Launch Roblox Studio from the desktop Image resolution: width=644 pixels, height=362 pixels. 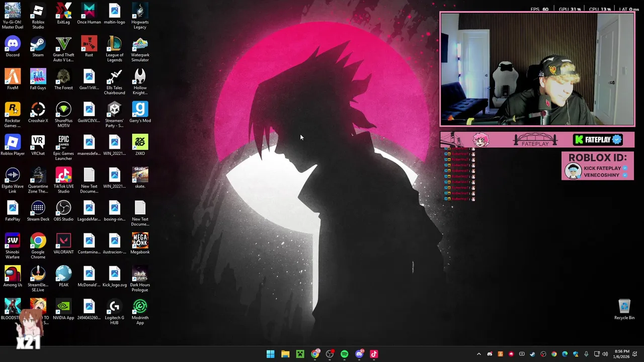(x=38, y=16)
